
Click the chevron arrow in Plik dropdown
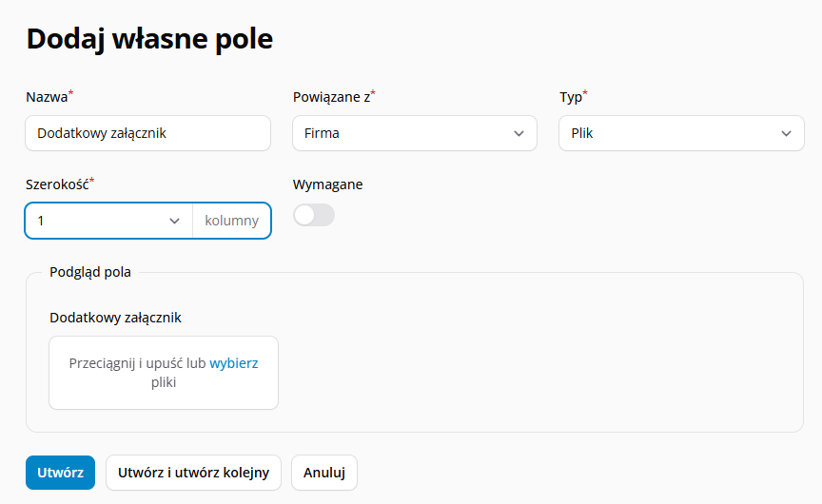tap(786, 133)
